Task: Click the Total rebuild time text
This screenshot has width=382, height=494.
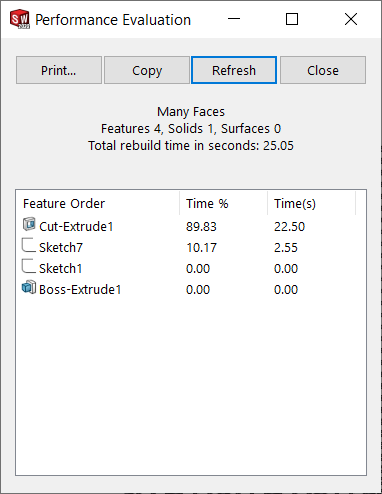Action: (191, 146)
